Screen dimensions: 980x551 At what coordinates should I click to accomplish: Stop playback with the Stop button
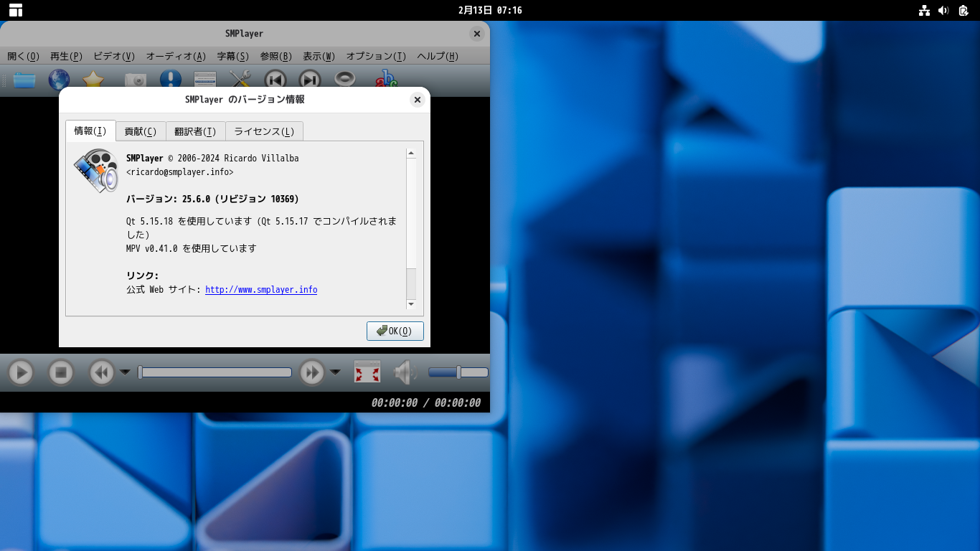pos(61,372)
